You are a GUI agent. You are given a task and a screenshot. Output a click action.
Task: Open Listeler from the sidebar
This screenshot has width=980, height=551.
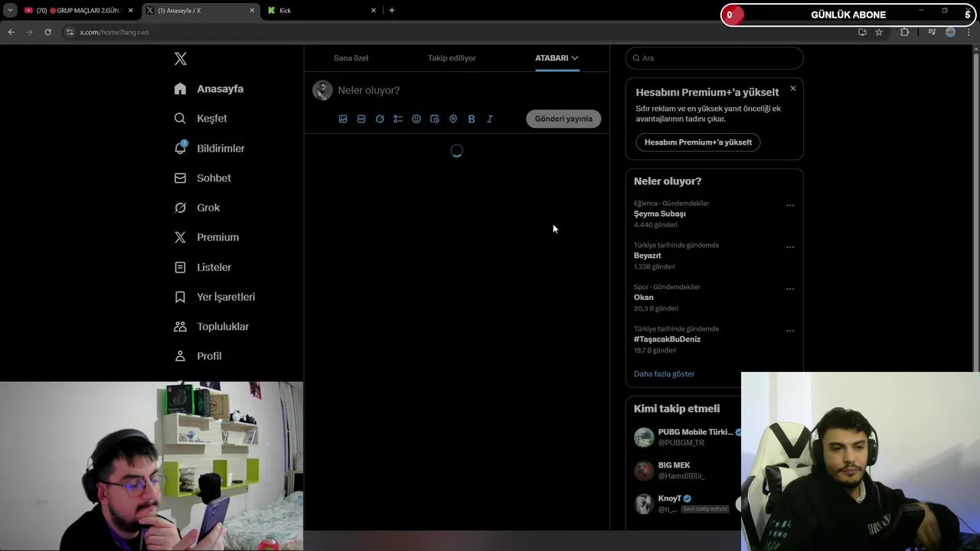point(202,267)
